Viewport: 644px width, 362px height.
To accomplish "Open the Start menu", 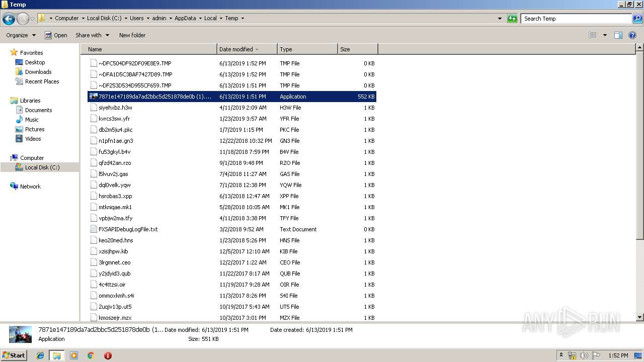I will coord(14,355).
